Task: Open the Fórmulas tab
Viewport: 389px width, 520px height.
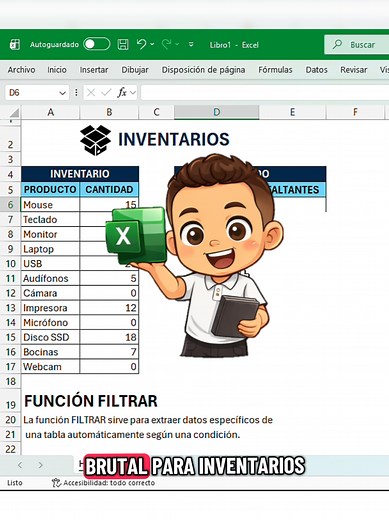Action: [275, 70]
